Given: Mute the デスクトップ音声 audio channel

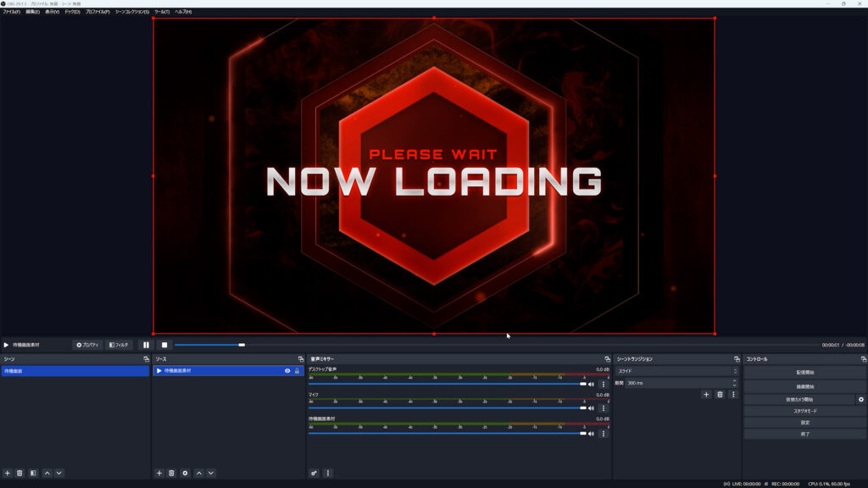Looking at the screenshot, I should pyautogui.click(x=592, y=384).
